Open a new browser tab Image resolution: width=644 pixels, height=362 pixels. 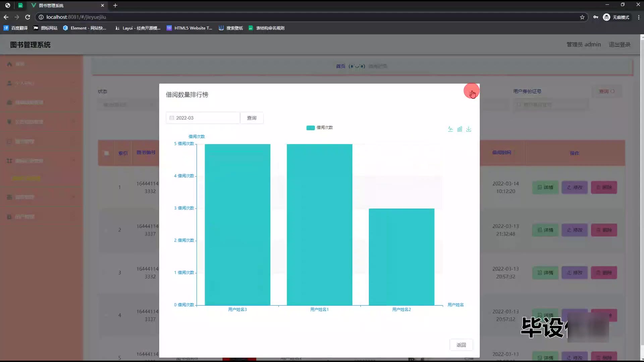click(115, 5)
